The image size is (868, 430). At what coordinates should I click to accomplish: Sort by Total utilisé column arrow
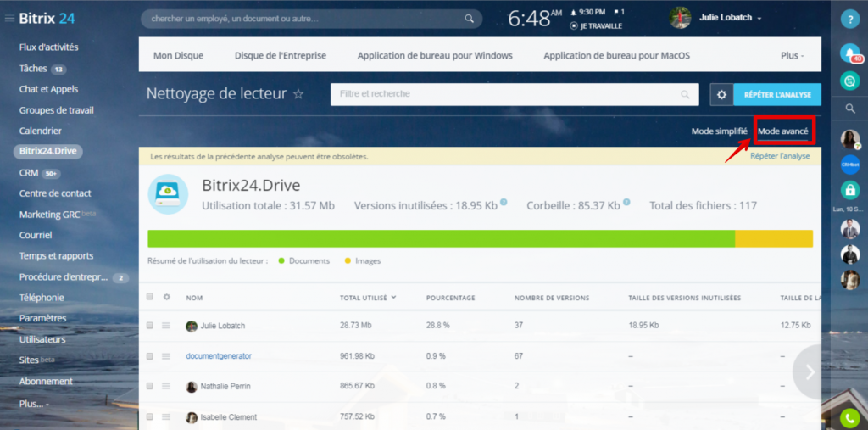coord(393,297)
